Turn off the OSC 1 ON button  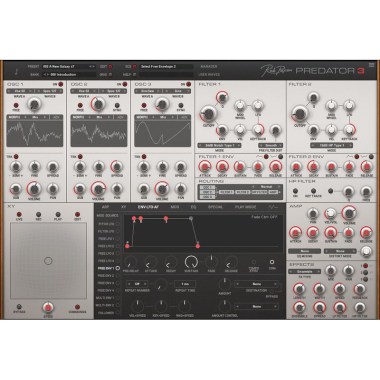coord(60,84)
